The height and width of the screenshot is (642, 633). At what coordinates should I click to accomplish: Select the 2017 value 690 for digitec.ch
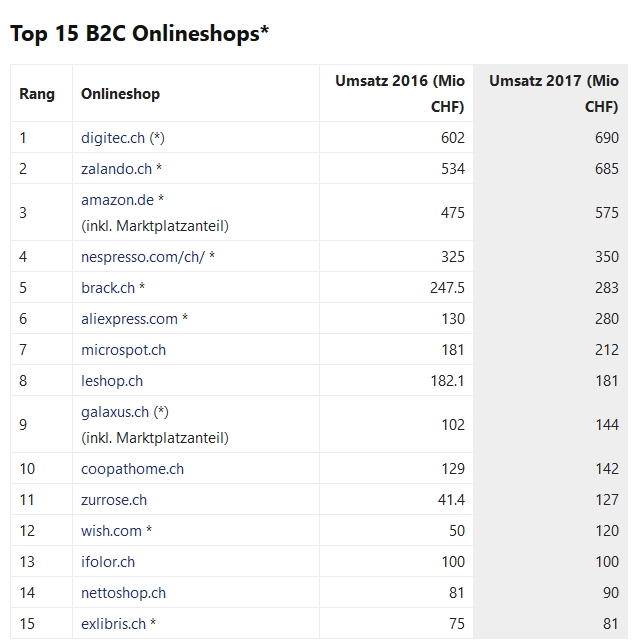click(x=607, y=138)
